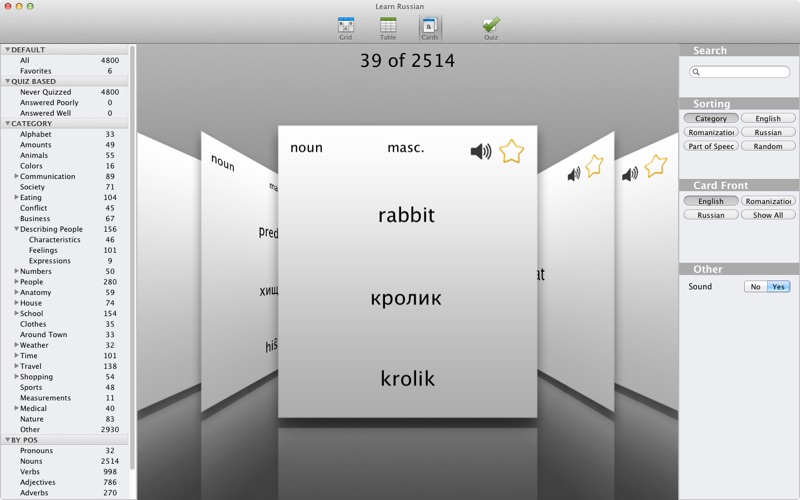
Task: Collapse the BY POS section
Action: (7, 440)
